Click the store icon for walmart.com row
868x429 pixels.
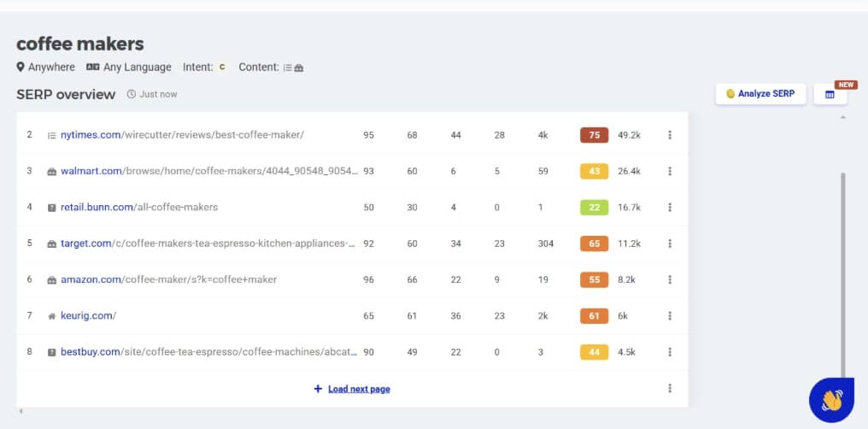51,171
